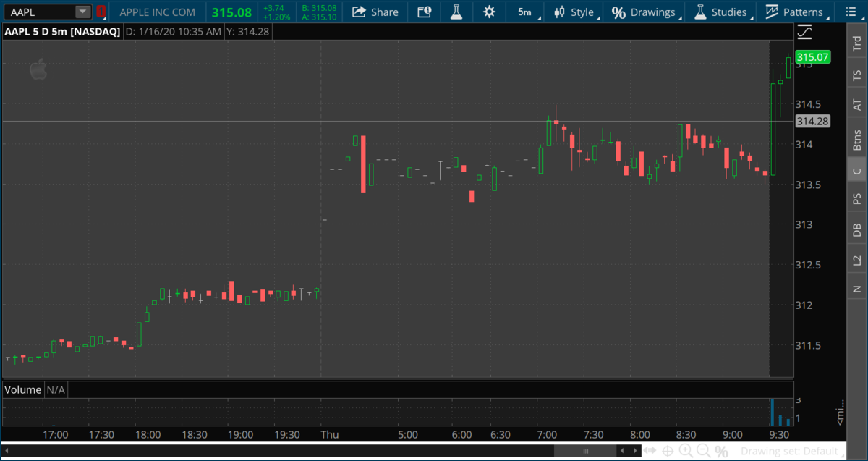Click the zoom in magnifier icon

tap(685, 451)
